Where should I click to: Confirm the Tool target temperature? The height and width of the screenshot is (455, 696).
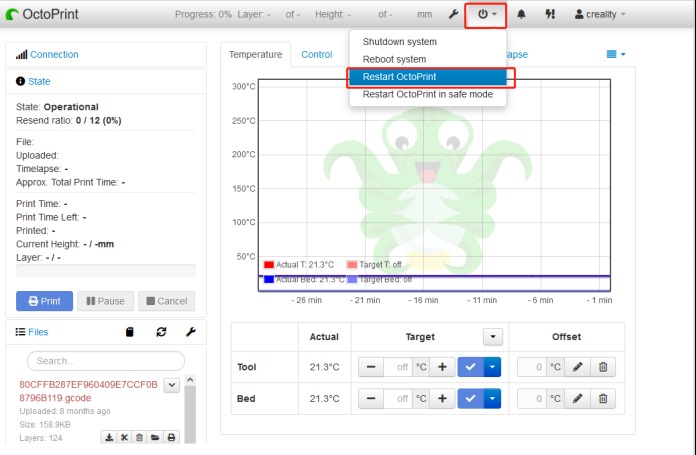471,367
